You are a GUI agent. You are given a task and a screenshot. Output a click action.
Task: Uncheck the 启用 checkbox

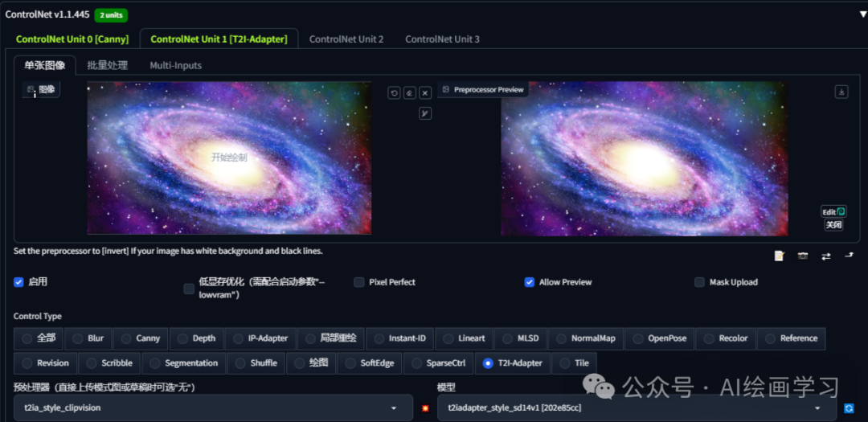[18, 282]
